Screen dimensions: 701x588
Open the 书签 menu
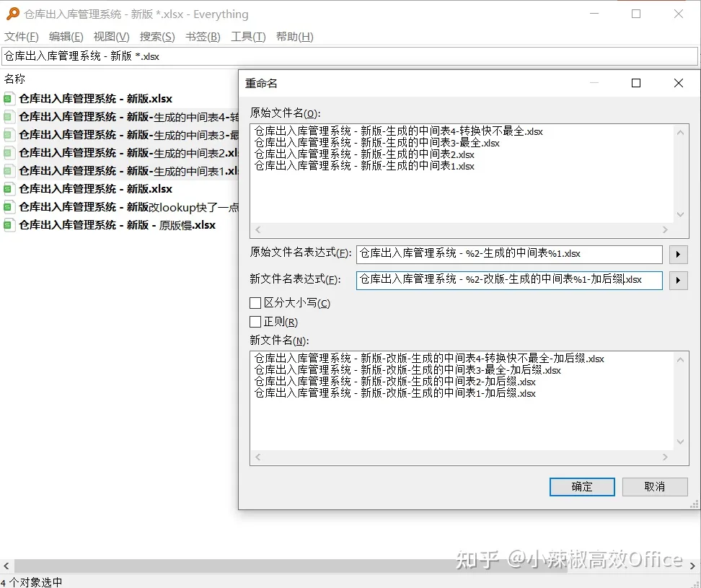click(203, 36)
